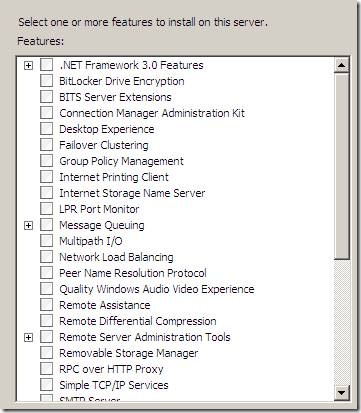
Task: Tick Internet Storage Name Server checkbox
Action: click(x=46, y=193)
